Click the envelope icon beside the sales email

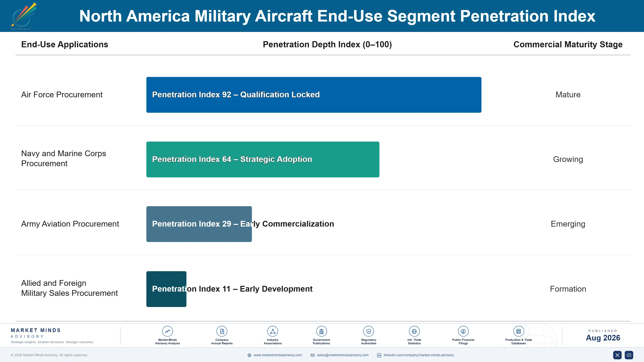click(313, 355)
